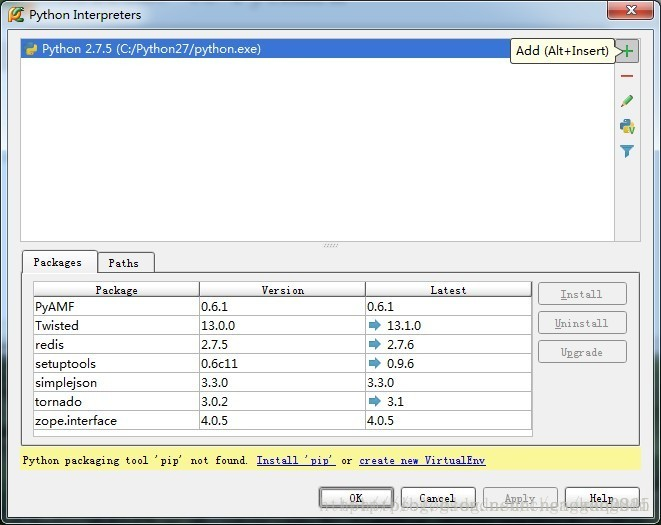661x525 pixels.
Task: Switch to the Packages tab
Action: (59, 262)
